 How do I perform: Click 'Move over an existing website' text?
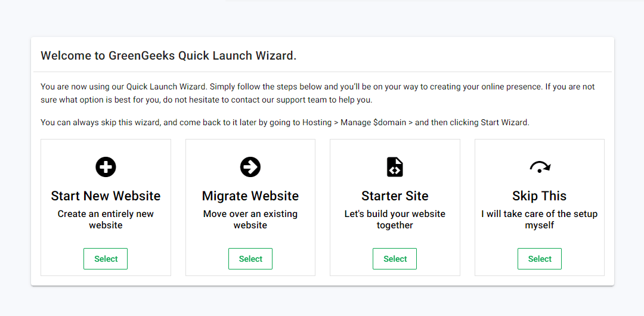[x=250, y=219]
